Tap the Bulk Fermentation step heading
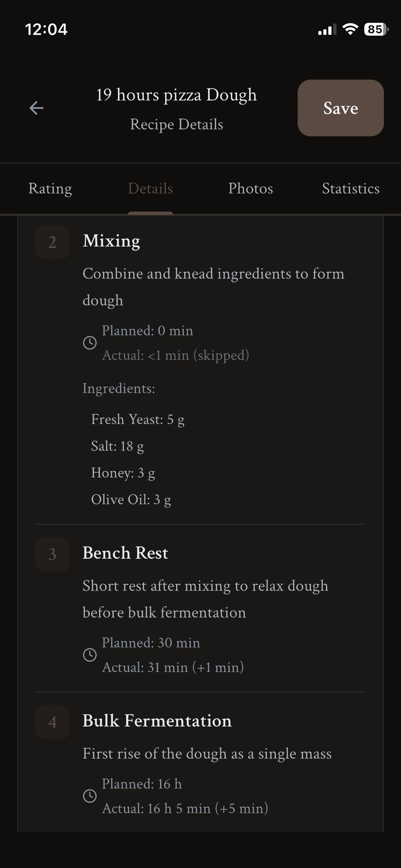The width and height of the screenshot is (401, 868). [x=157, y=721]
